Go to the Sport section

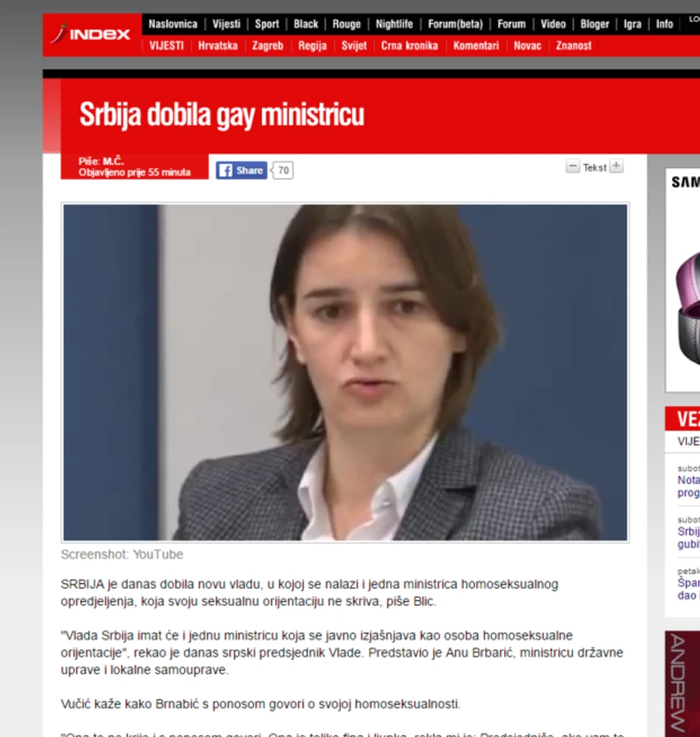267,24
